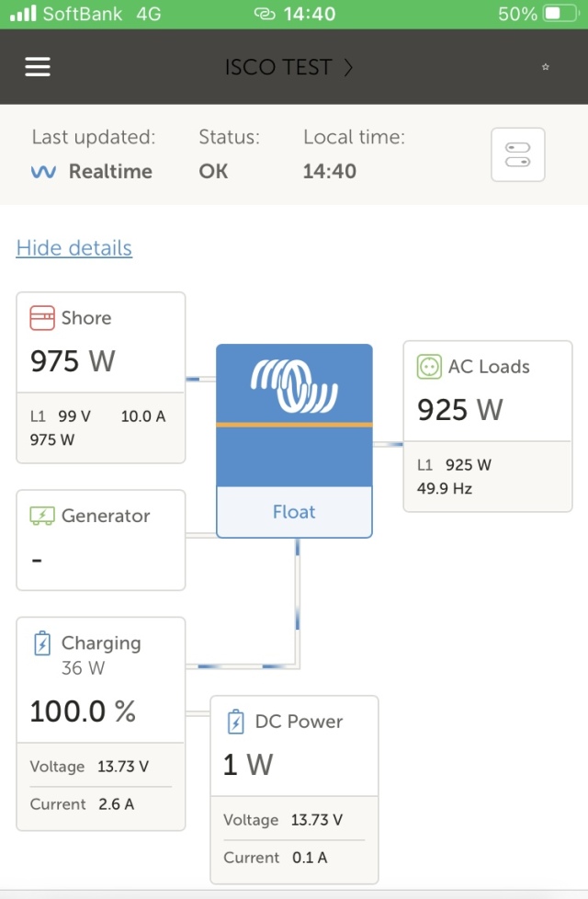Select the Local time 14:40 value
This screenshot has height=899, width=588.
pos(330,171)
